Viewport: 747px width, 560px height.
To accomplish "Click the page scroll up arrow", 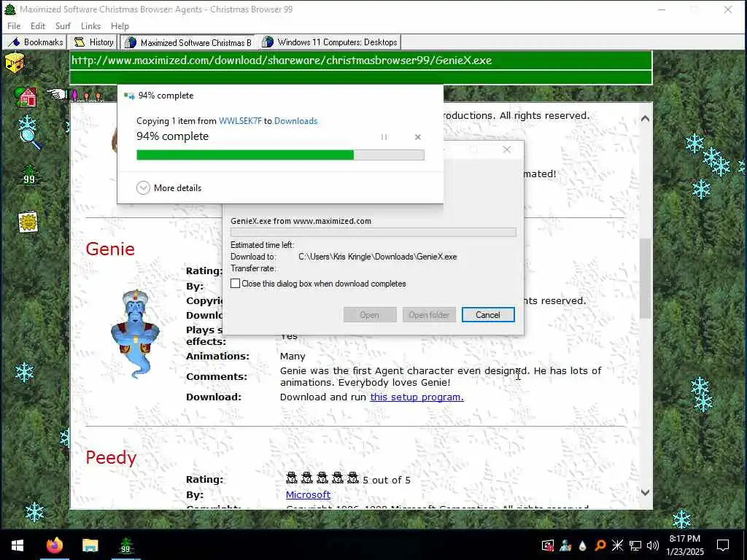I will (x=645, y=119).
